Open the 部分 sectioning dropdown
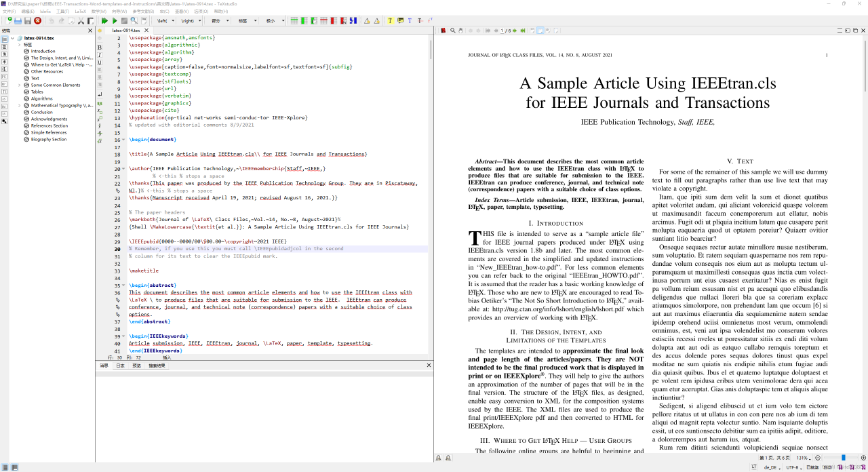Screen dimensions: 868x472 [220, 21]
